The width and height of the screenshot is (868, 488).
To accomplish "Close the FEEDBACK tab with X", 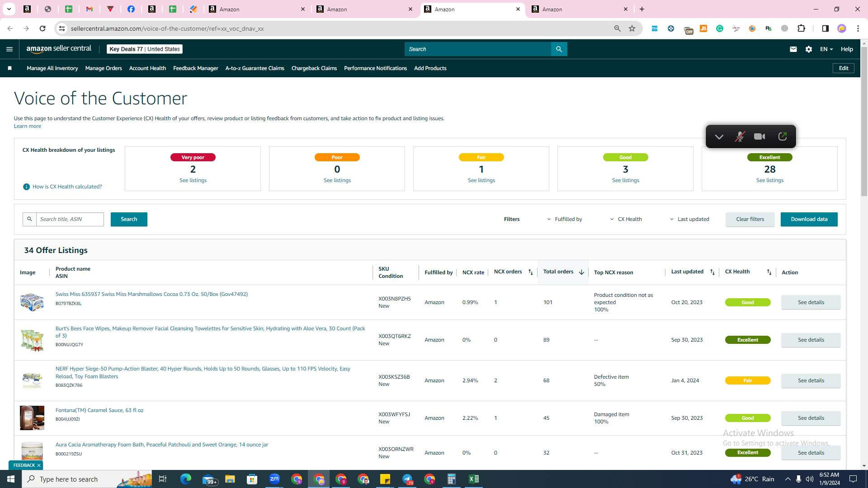I will (x=39, y=465).
